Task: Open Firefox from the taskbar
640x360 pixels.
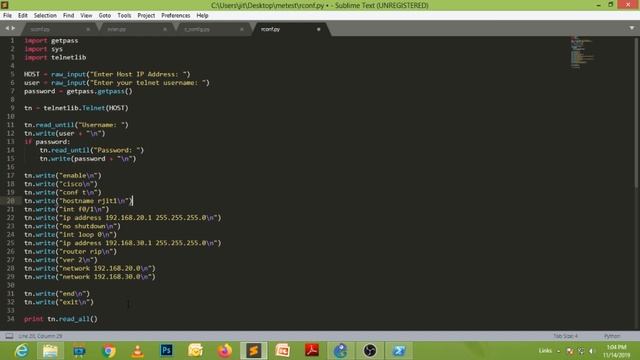Action: pos(224,351)
